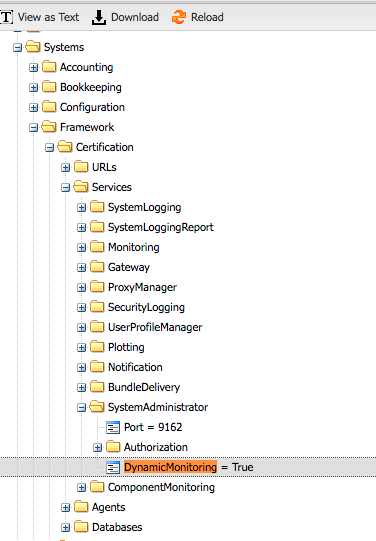Expand the Accounting tree node
Image resolution: width=376 pixels, height=541 pixels.
33,68
